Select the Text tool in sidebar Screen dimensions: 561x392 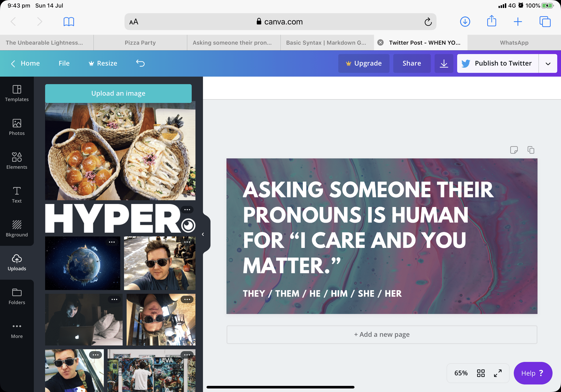17,195
